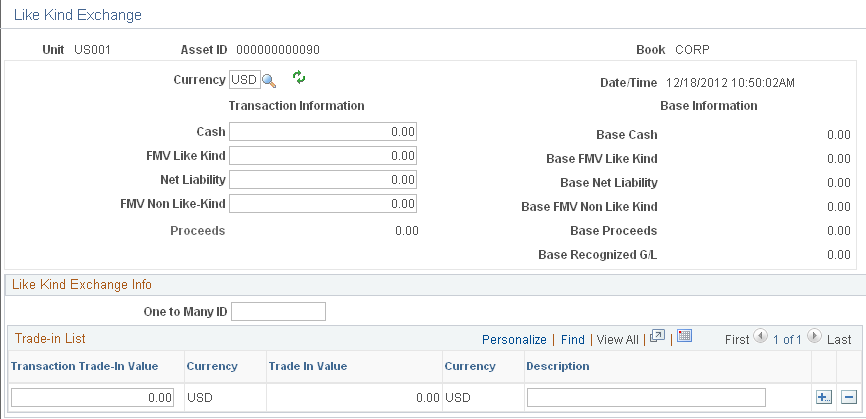Click the FMV Non Like-Kind field
The width and height of the screenshot is (866, 419).
tap(323, 204)
